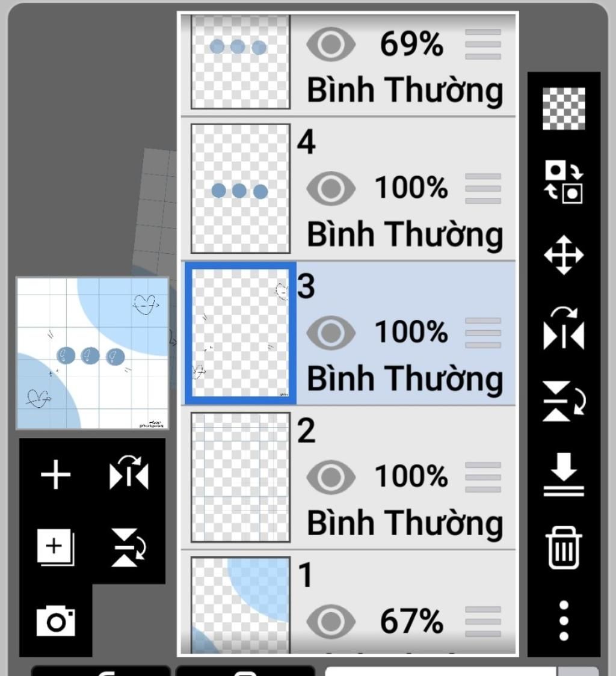Tap the canvas preview thumbnail
Screen dimensions: 616x676
[92, 354]
